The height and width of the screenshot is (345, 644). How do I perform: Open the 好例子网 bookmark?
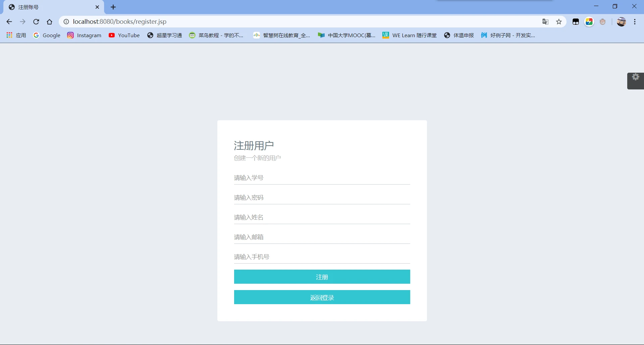(508, 35)
